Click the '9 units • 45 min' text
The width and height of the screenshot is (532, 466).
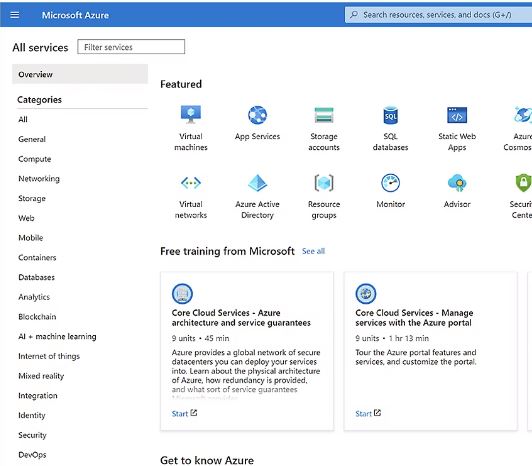point(200,338)
